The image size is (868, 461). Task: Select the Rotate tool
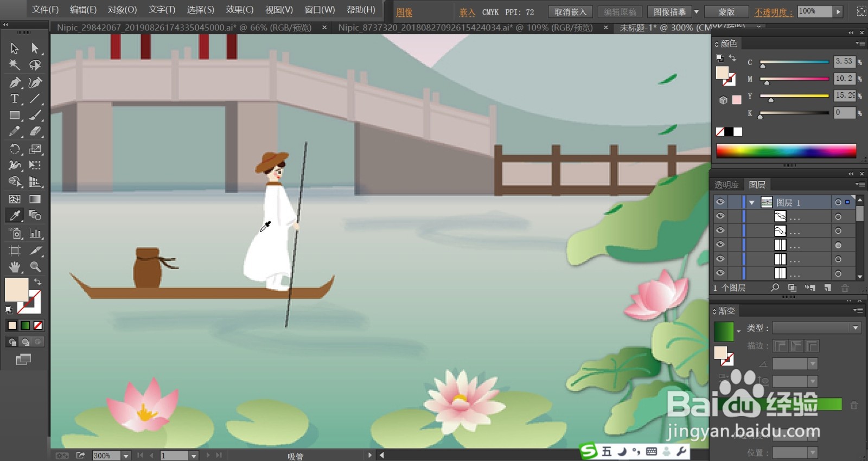click(x=15, y=149)
